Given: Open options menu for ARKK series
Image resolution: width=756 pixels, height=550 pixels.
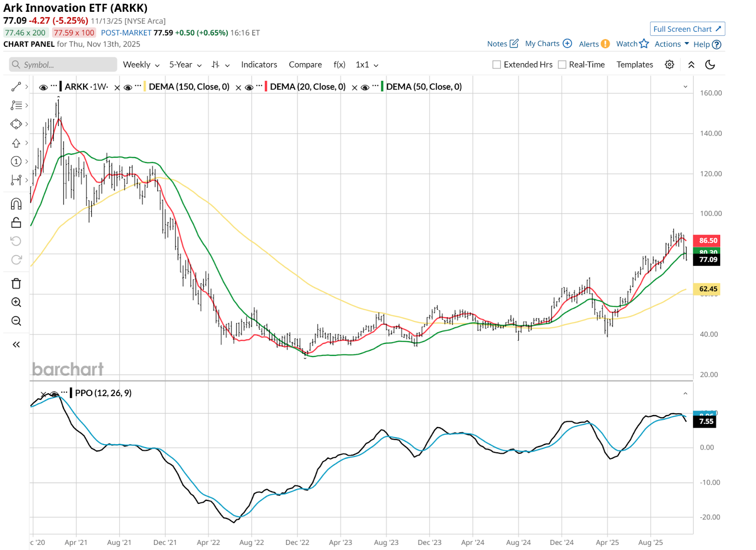Looking at the screenshot, I should pos(54,86).
